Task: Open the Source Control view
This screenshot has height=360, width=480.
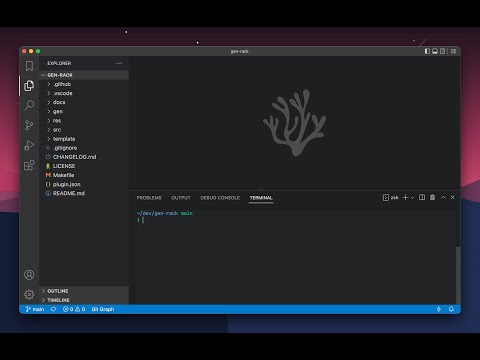Action: [x=29, y=125]
